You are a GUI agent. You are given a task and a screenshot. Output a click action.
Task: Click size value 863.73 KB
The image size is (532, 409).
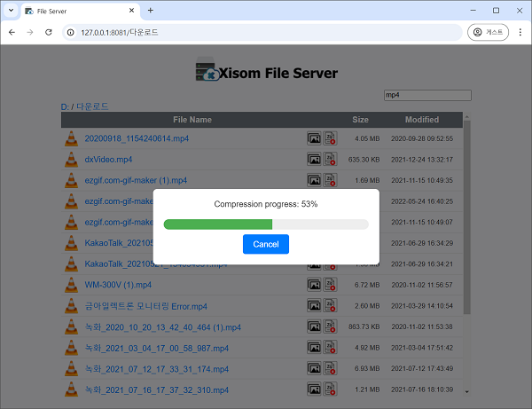364,326
